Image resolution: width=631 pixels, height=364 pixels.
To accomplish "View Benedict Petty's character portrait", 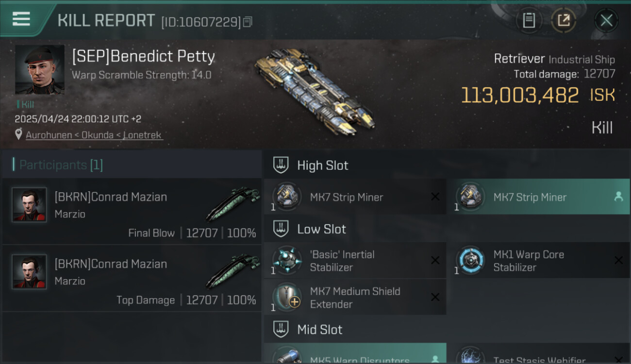I will point(40,70).
